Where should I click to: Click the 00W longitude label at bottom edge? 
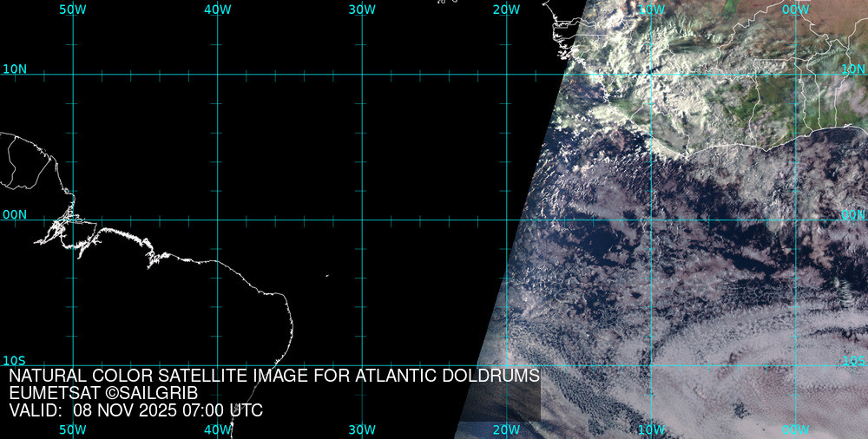click(795, 429)
